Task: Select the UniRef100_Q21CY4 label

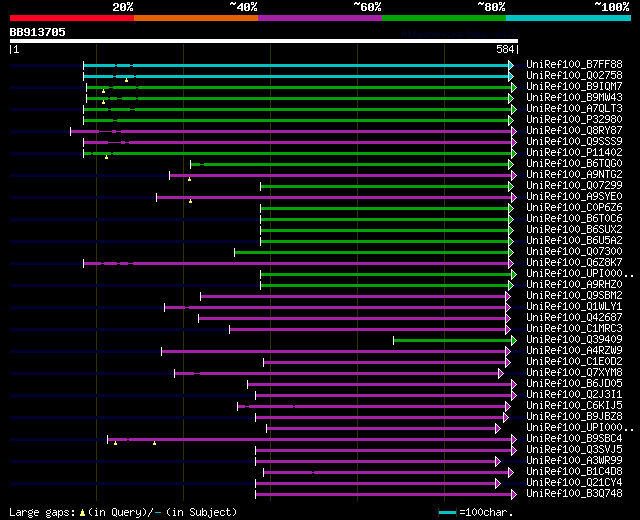Action: point(574,483)
